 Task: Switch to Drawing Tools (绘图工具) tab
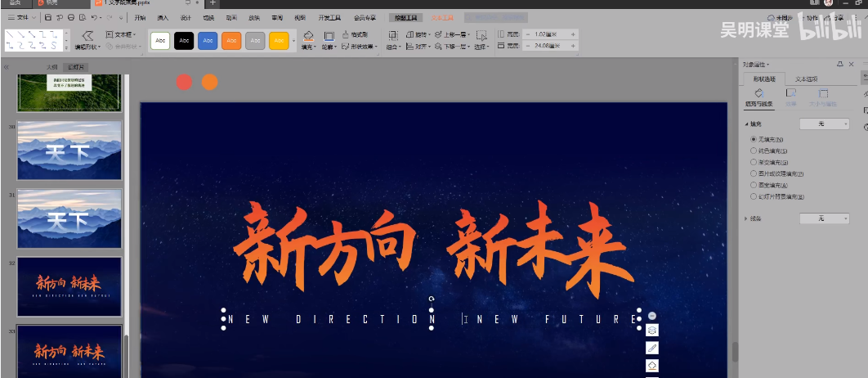tap(405, 18)
